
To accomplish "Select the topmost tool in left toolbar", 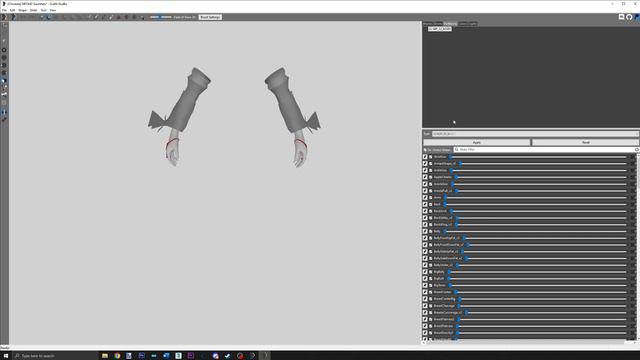I will (4, 26).
